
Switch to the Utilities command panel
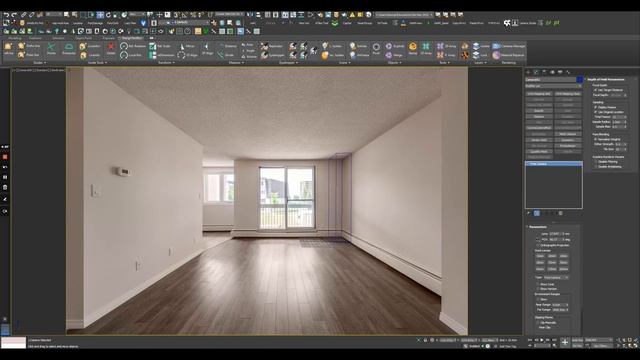point(568,72)
